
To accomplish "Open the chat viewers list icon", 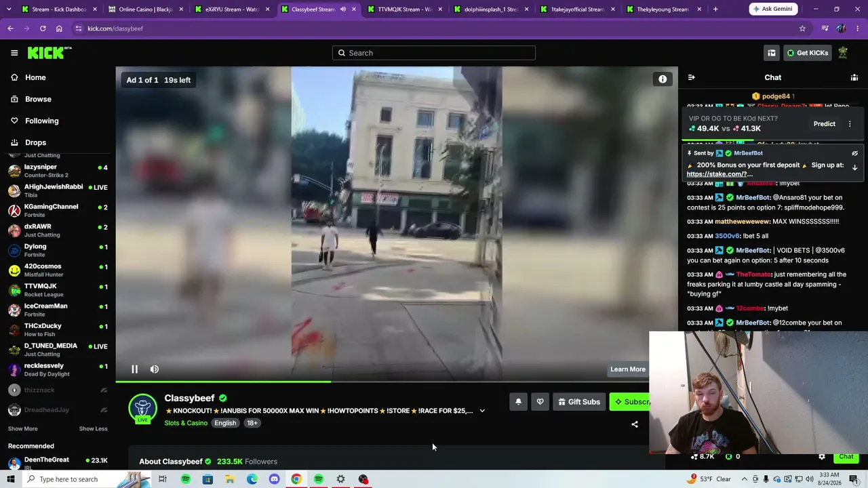I will (854, 77).
